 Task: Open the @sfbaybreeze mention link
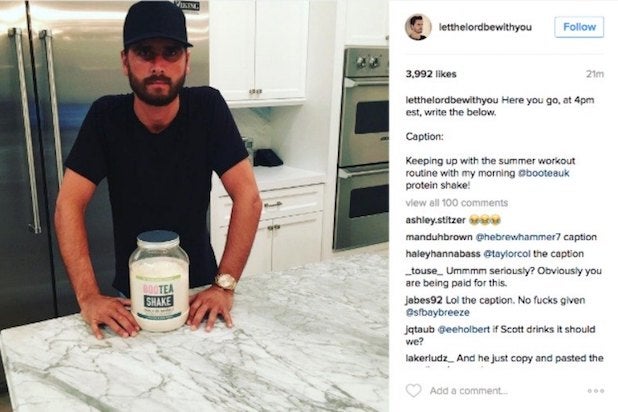pyautogui.click(x=437, y=312)
